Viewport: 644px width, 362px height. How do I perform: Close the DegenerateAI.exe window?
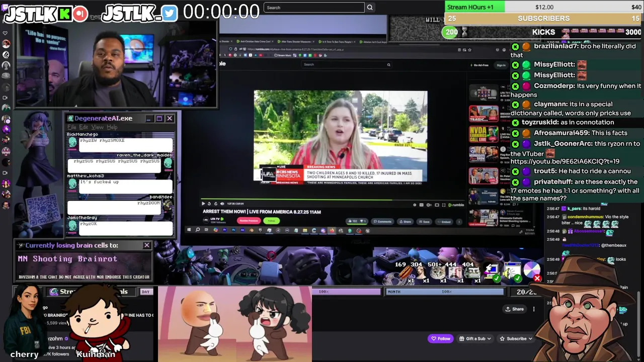[170, 118]
